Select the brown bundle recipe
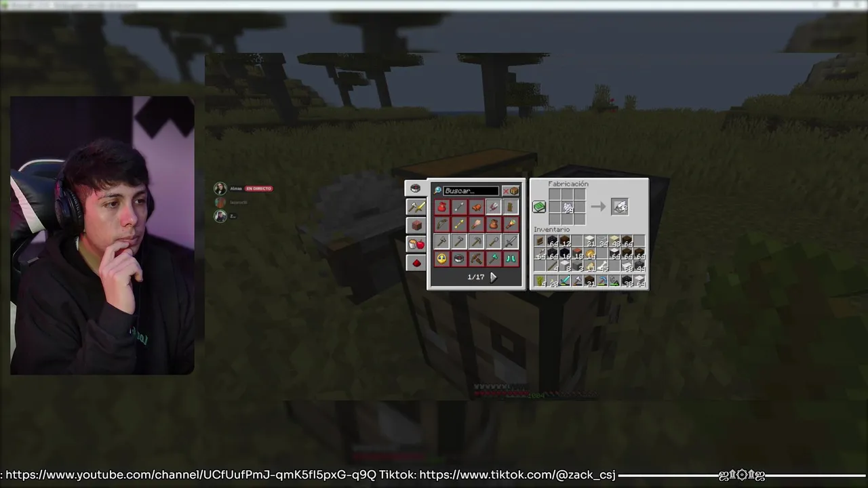868x488 pixels. pyautogui.click(x=494, y=224)
